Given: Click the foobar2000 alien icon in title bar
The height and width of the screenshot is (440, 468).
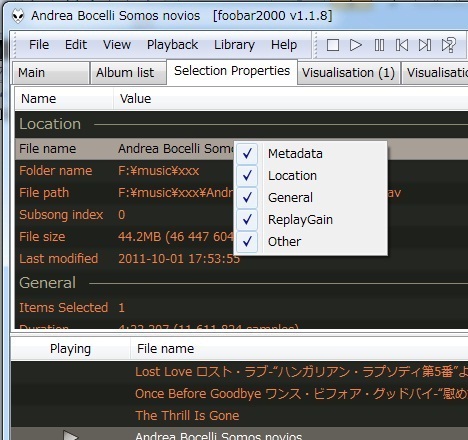Looking at the screenshot, I should coord(18,16).
